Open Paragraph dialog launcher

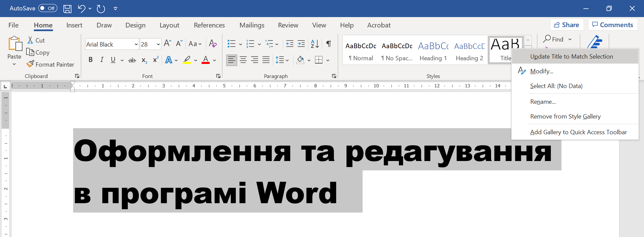coord(334,76)
